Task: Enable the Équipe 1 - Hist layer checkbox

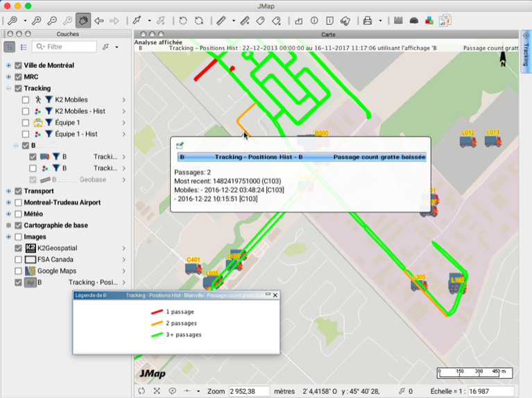Action: coord(26,134)
